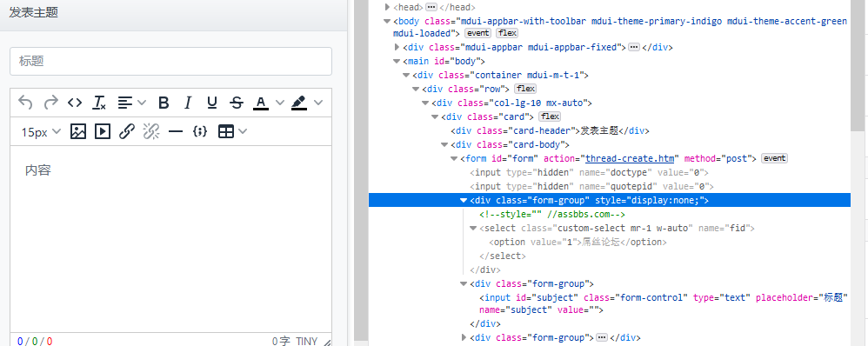
Task: Open alignment options dropdown arrow
Action: point(141,103)
